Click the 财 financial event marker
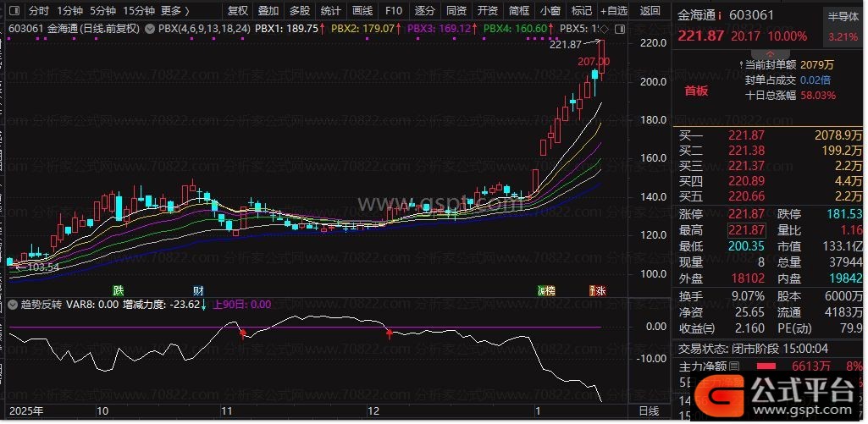Viewport: 868px width, 424px height. point(197,290)
